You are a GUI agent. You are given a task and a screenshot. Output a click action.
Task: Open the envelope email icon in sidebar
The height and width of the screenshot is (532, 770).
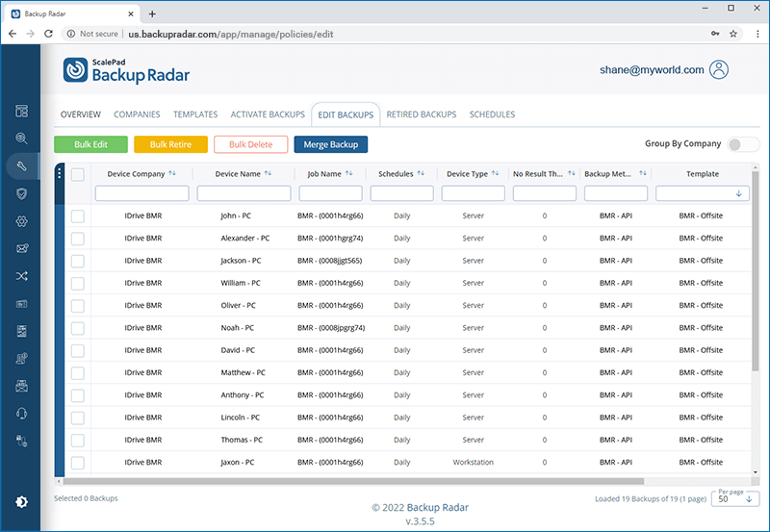tap(21, 249)
